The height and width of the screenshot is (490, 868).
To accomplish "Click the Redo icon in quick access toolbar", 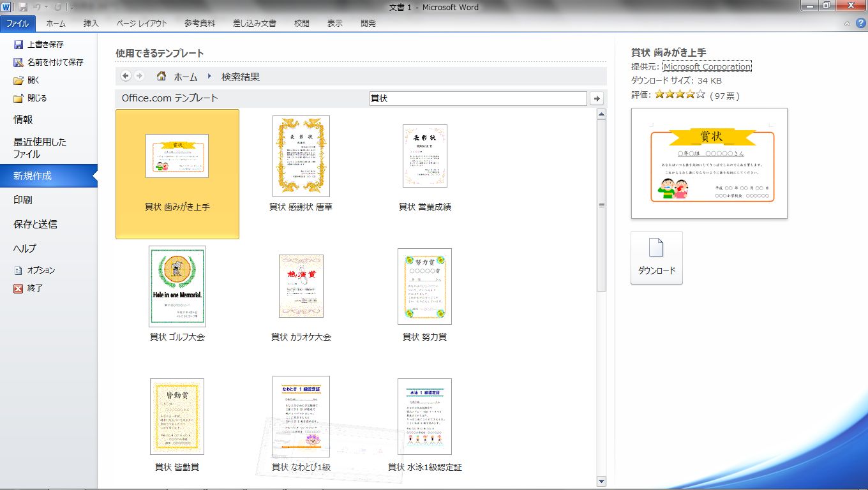I will point(59,7).
